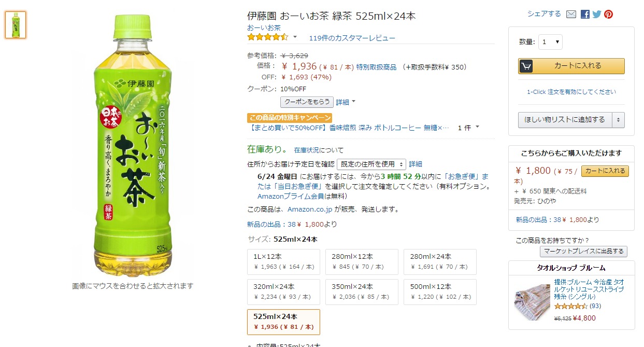Add the ひのや ¥1,800 offer to cart
The height and width of the screenshot is (347, 644).
click(605, 171)
